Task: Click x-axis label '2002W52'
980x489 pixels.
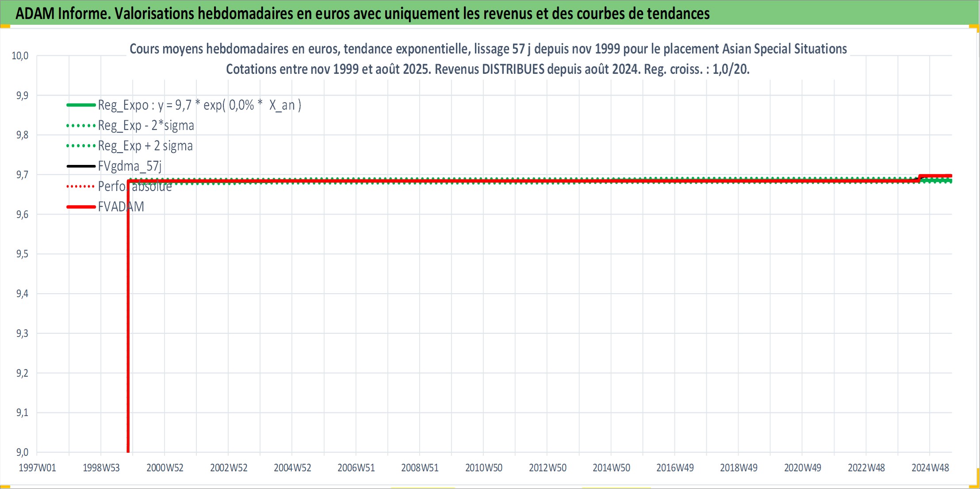Action: click(229, 468)
